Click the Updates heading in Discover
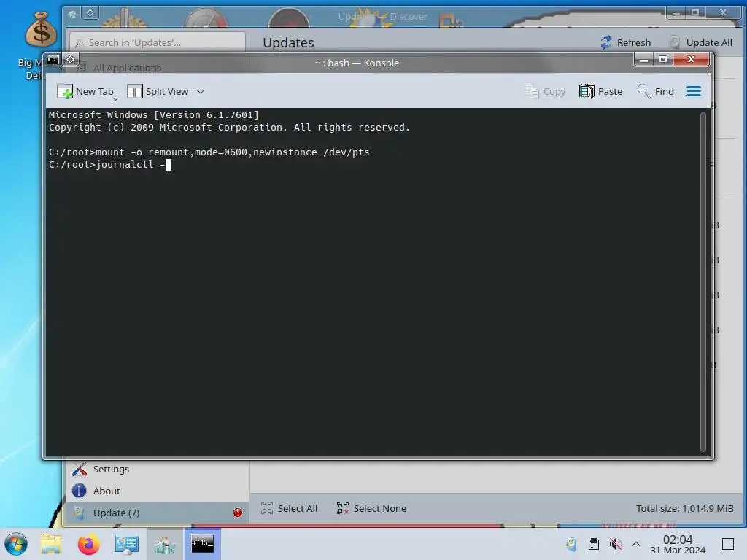 click(288, 42)
